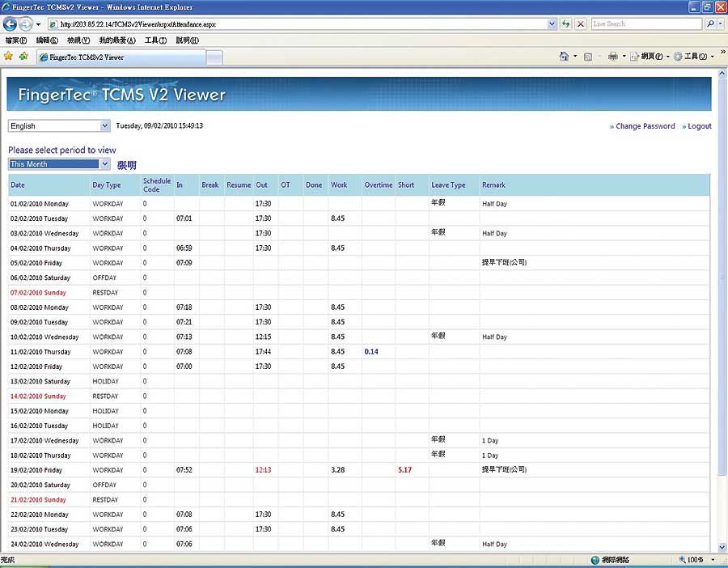The width and height of the screenshot is (728, 568).
Task: Click the Overtime column header
Action: [x=379, y=184]
